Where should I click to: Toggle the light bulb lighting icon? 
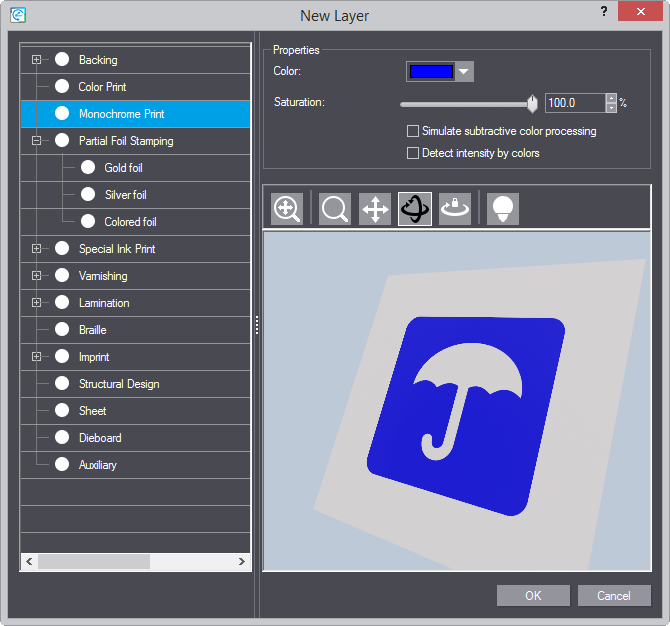point(503,209)
